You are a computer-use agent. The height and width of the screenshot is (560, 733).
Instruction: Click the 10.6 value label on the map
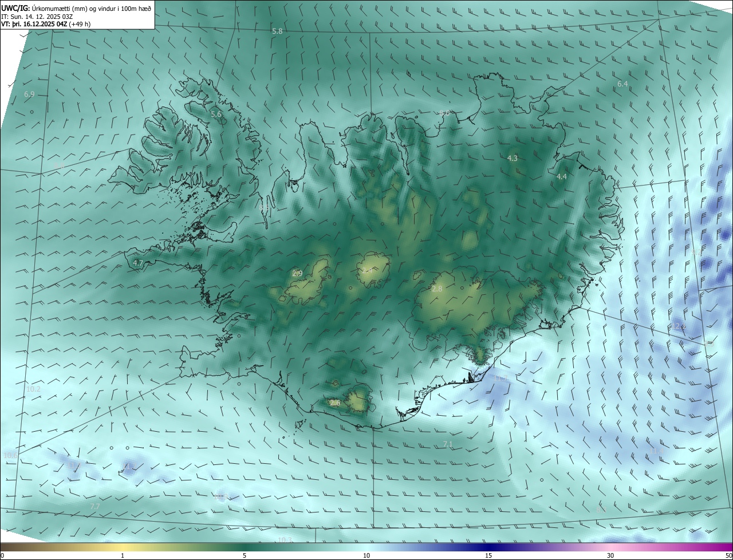click(10, 456)
